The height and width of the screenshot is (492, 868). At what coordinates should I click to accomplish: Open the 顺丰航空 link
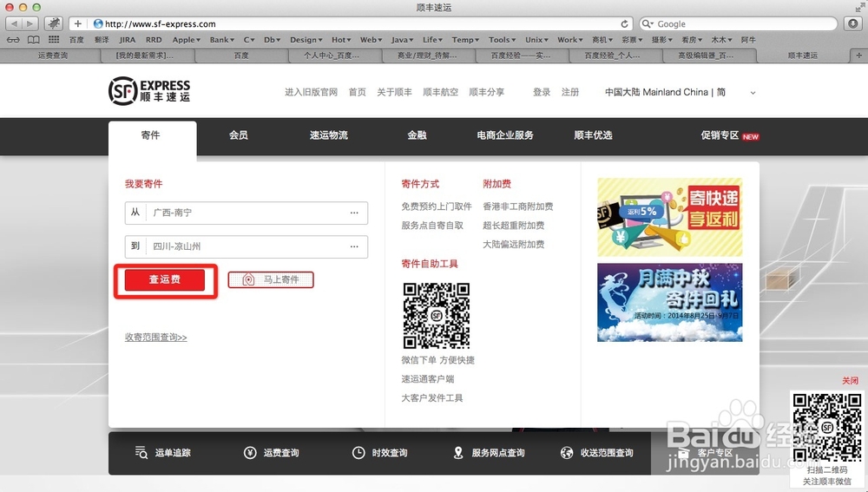[x=440, y=92]
